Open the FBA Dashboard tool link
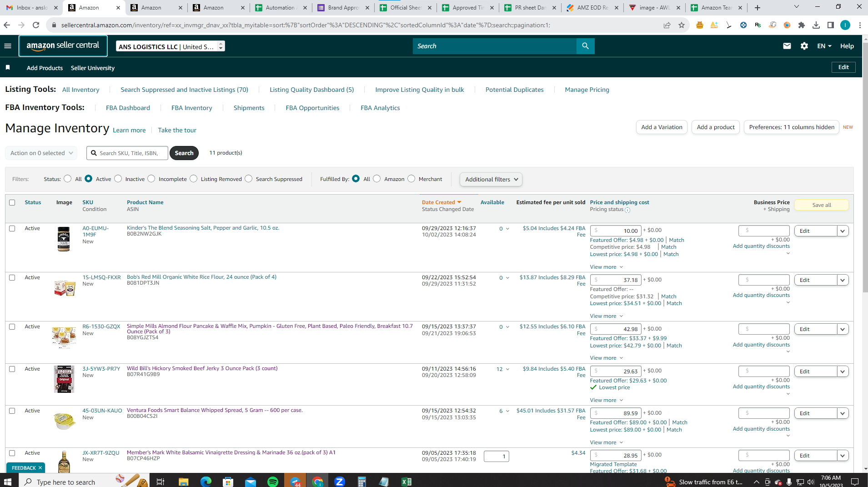This screenshot has height=487, width=868. [128, 108]
